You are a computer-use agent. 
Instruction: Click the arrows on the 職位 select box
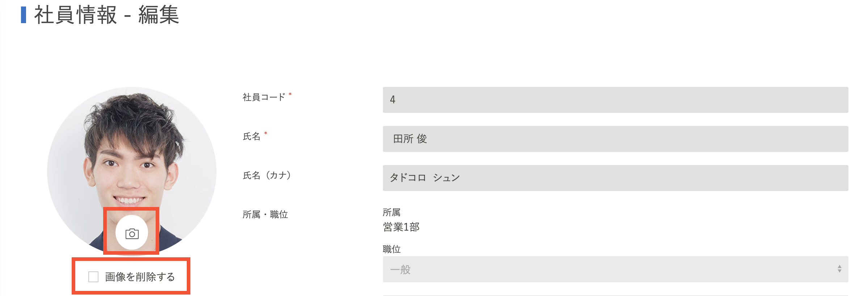pyautogui.click(x=839, y=269)
